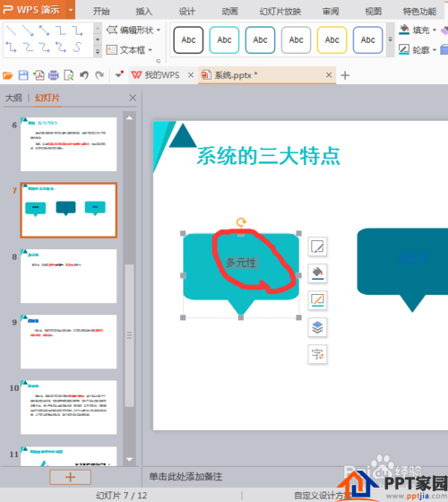This screenshot has width=448, height=502.
Task: Select slide 8 thumbnail
Action: pos(68,276)
